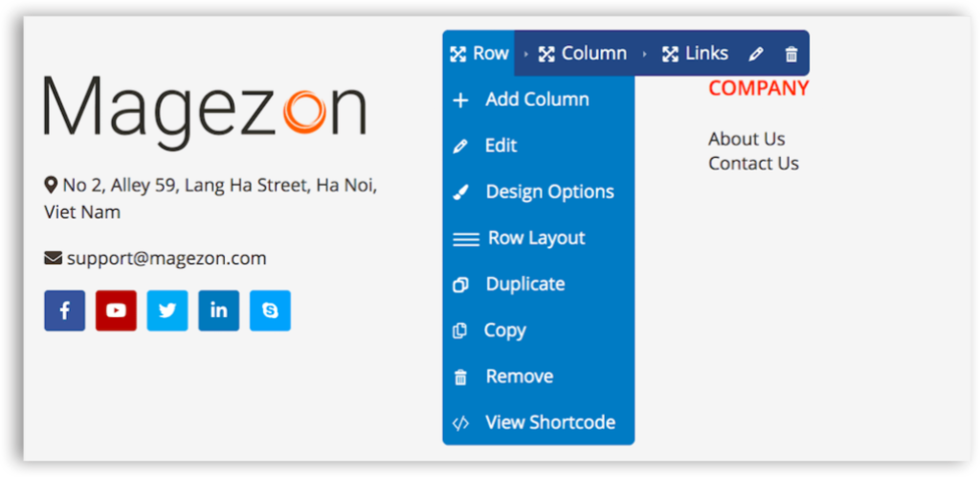
Task: Click the move icon beside Column
Action: [546, 55]
